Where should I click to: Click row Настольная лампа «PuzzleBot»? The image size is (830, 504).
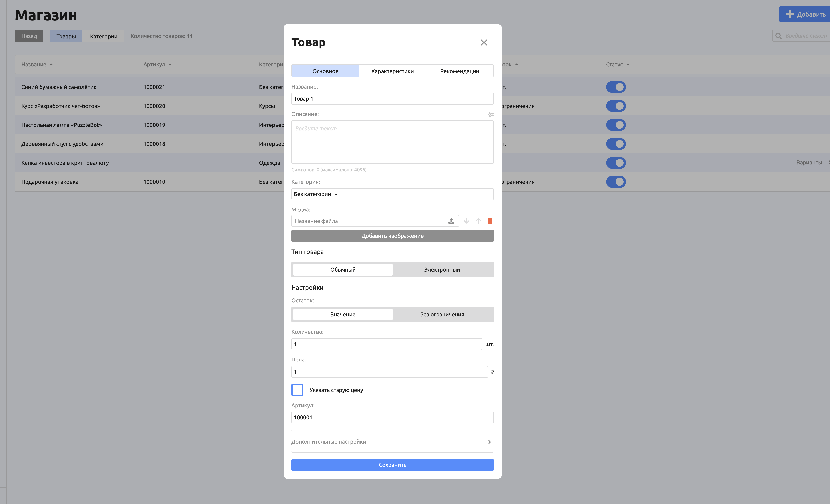(422, 125)
